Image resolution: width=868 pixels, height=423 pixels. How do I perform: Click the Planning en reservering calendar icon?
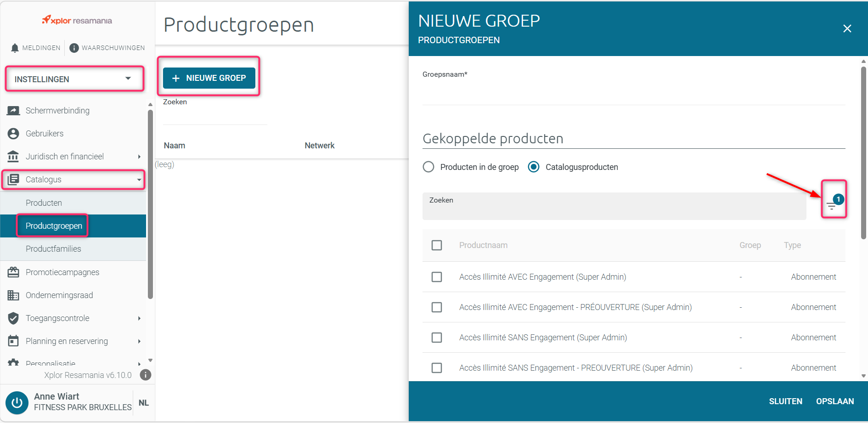[x=13, y=341]
